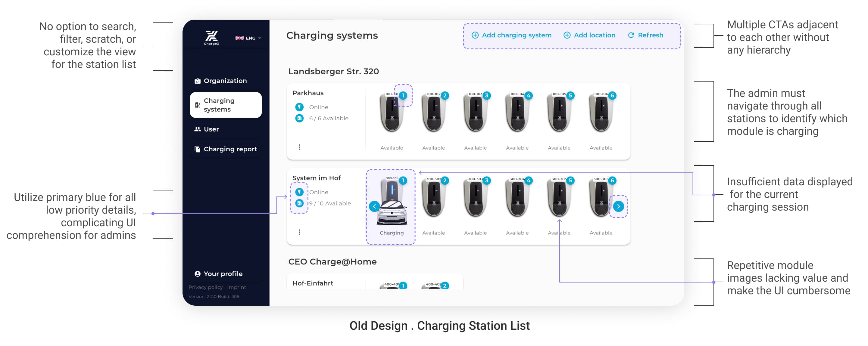Screen dimensions: 868x346
Task: Click Add charging system button
Action: [x=511, y=35]
